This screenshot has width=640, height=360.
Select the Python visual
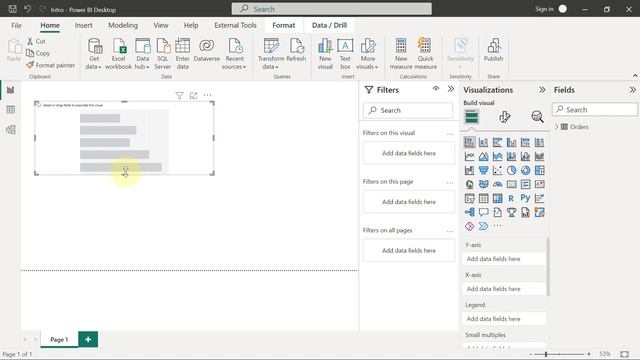[x=525, y=198]
